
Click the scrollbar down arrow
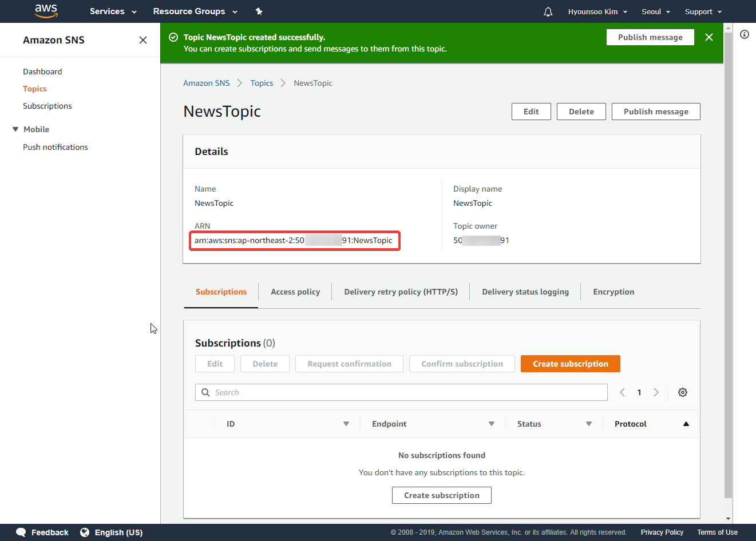[x=728, y=519]
